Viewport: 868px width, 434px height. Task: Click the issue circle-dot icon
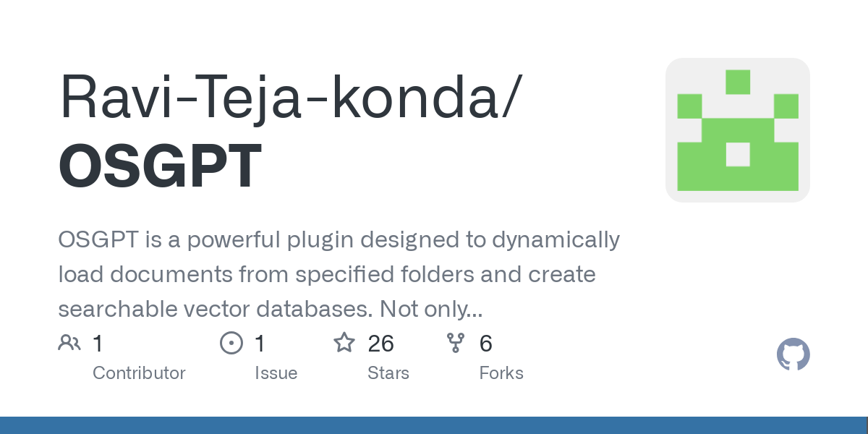tap(231, 343)
